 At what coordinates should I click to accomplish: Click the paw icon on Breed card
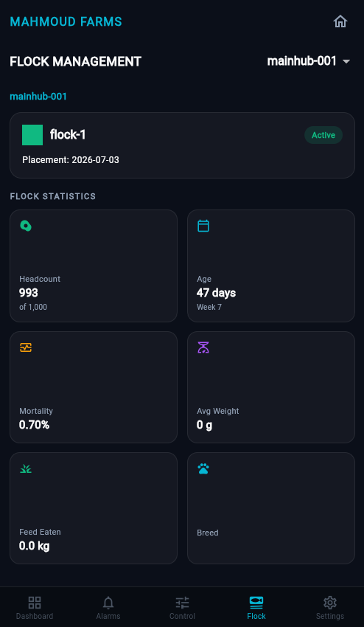[203, 468]
